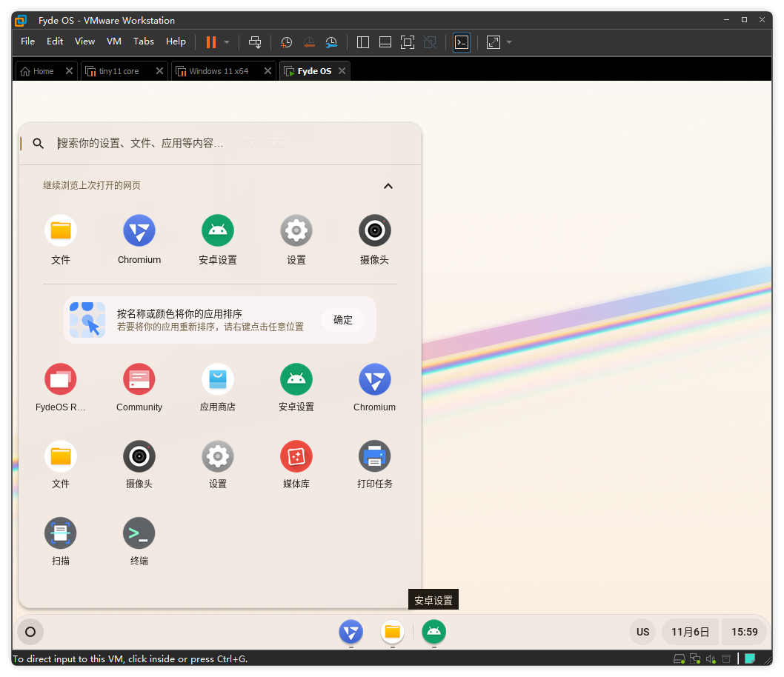Click send Ctrl+Alt+Del toolbar icon
The width and height of the screenshot is (784, 677).
255,42
